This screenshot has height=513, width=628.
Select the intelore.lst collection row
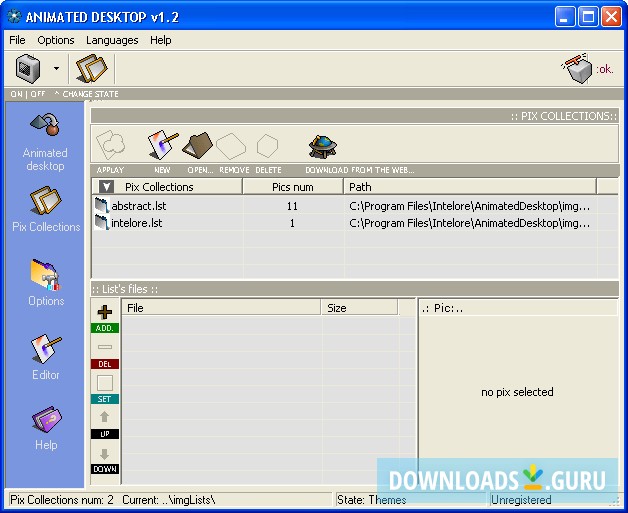click(x=355, y=223)
